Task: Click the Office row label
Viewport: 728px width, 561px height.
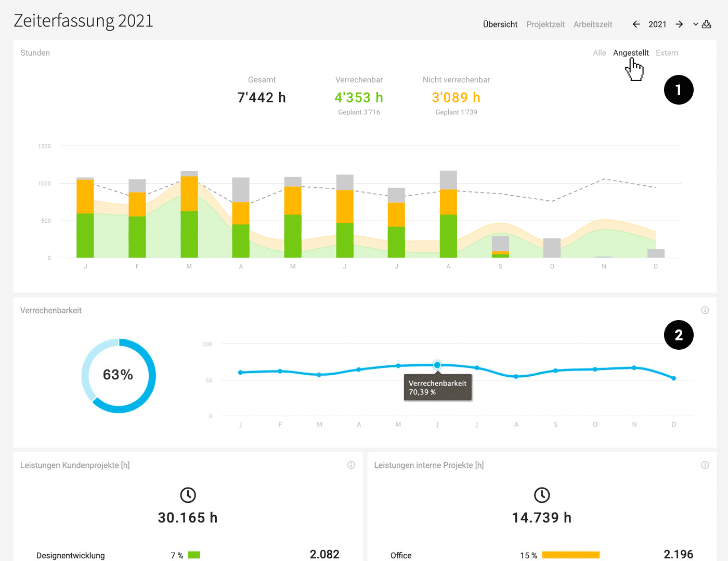Action: (x=401, y=555)
